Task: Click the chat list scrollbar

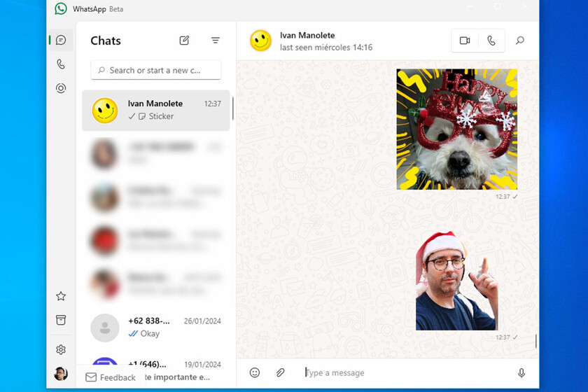Action: pos(232,108)
